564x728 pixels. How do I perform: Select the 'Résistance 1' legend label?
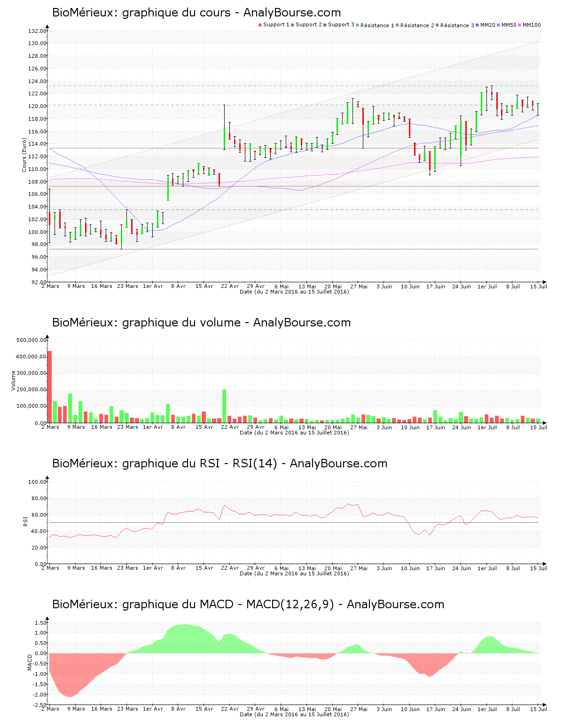click(377, 25)
